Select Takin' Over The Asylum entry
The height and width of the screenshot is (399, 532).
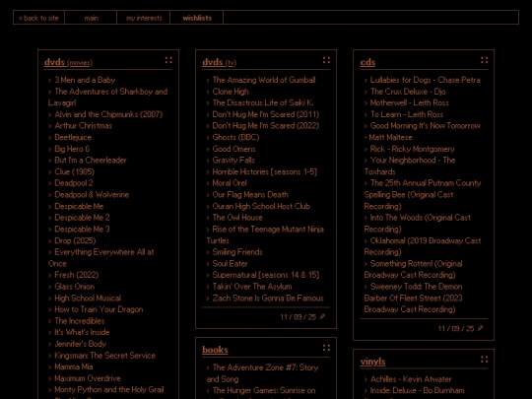pyautogui.click(x=252, y=287)
